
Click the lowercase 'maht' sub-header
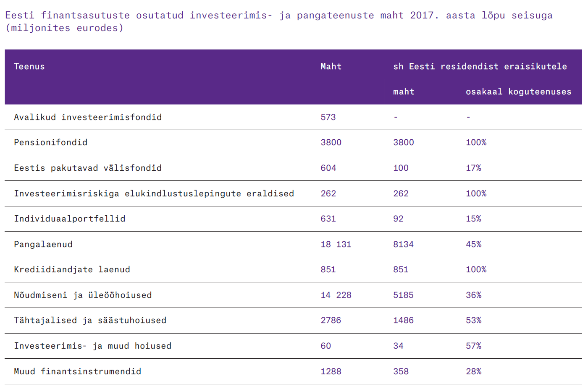coord(404,91)
